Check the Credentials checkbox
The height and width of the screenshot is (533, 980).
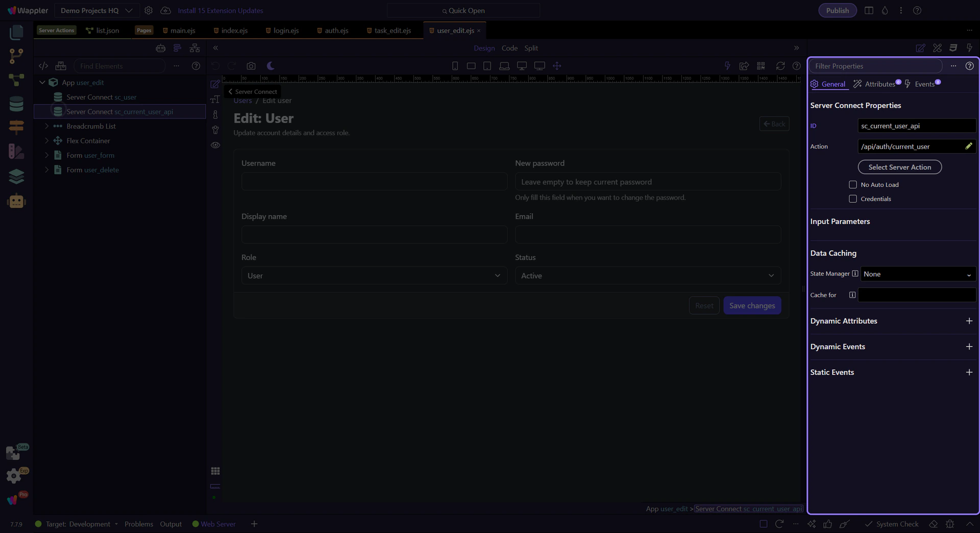coord(852,199)
